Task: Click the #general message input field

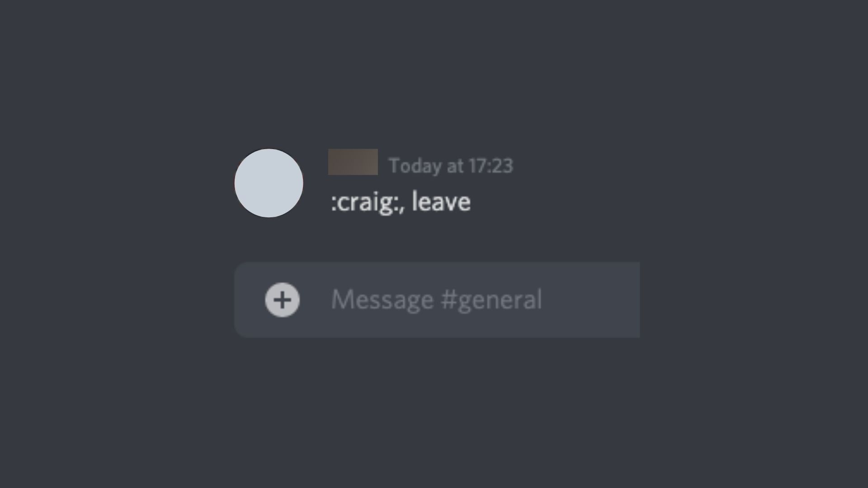Action: [x=436, y=299]
